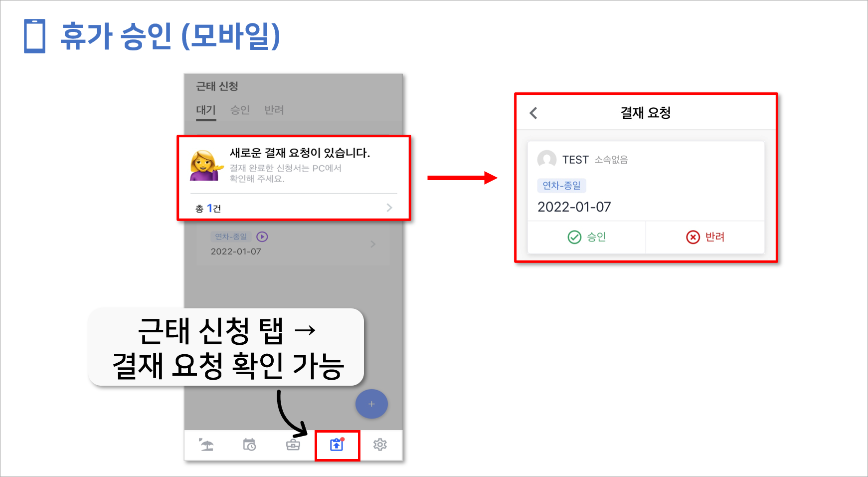Click the 새로운 결재 요청이 있습니다 message
The height and width of the screenshot is (477, 868).
pos(300,153)
